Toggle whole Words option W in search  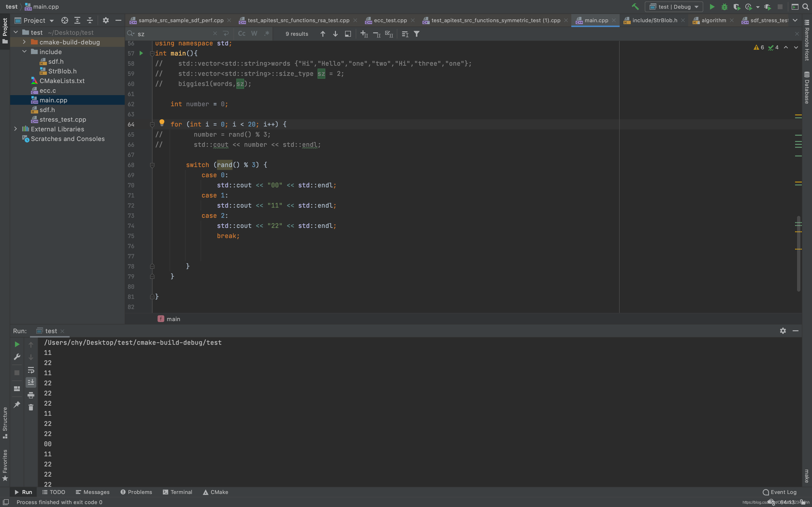(x=254, y=34)
